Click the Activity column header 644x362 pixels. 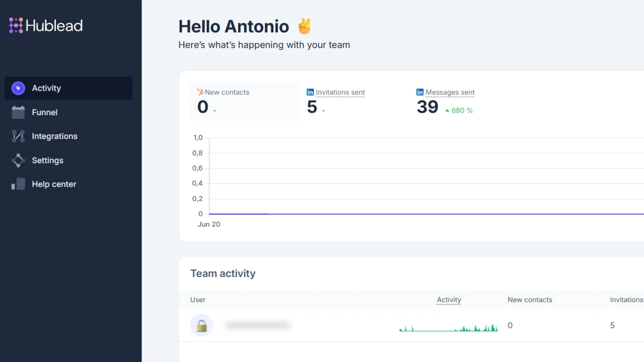449,300
